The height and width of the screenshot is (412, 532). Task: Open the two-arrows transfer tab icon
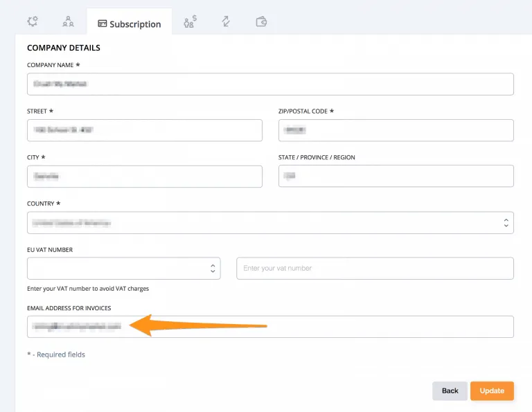pos(226,21)
